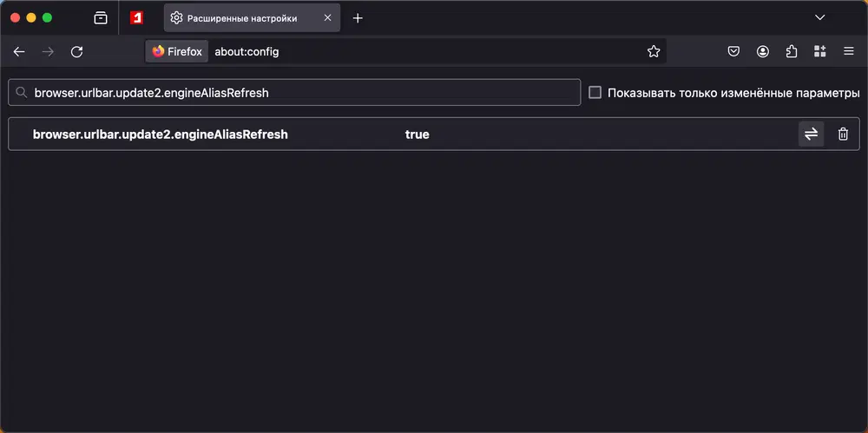
Task: Close the Расширенные настройки tab
Action: point(327,17)
